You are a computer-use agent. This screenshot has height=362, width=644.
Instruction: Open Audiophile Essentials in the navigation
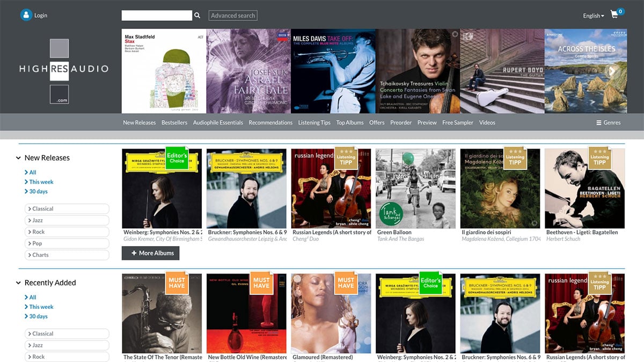pyautogui.click(x=218, y=123)
